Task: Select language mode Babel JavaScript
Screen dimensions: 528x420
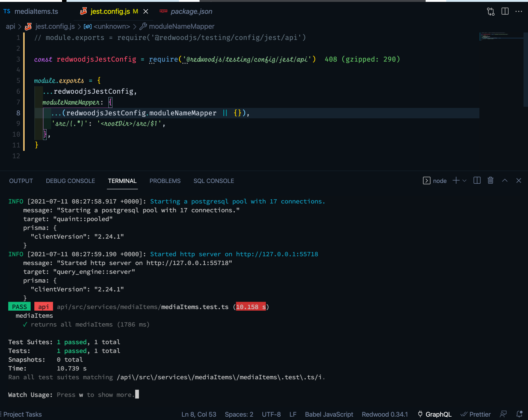Action: (x=329, y=414)
